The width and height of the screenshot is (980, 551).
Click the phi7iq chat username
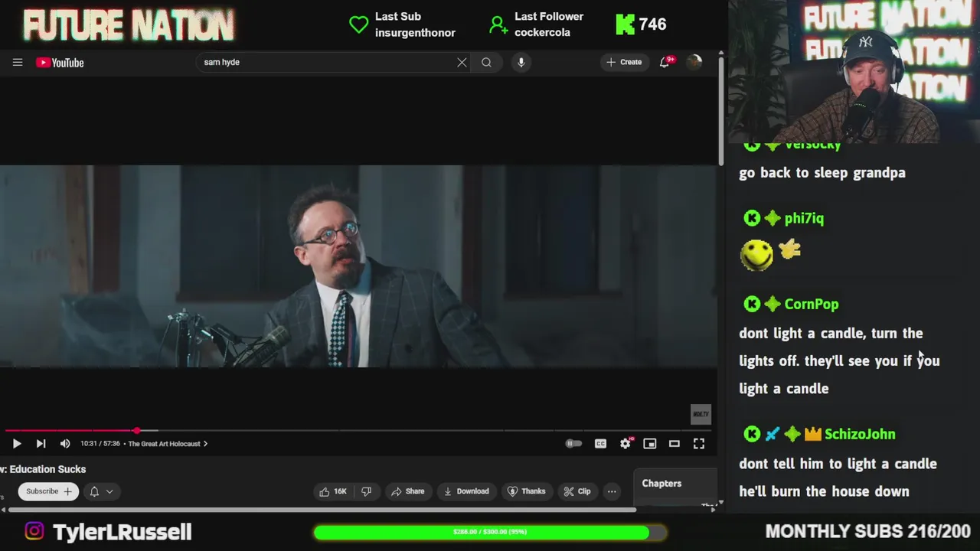(804, 219)
